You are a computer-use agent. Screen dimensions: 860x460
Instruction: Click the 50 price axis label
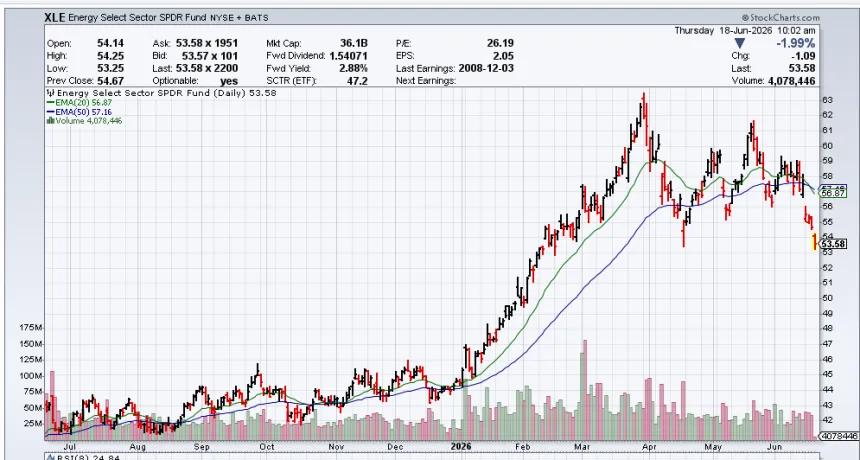(x=827, y=298)
